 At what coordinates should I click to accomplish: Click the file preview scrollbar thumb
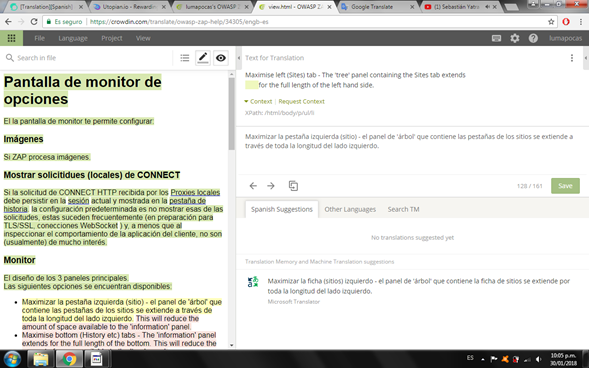tap(231, 113)
